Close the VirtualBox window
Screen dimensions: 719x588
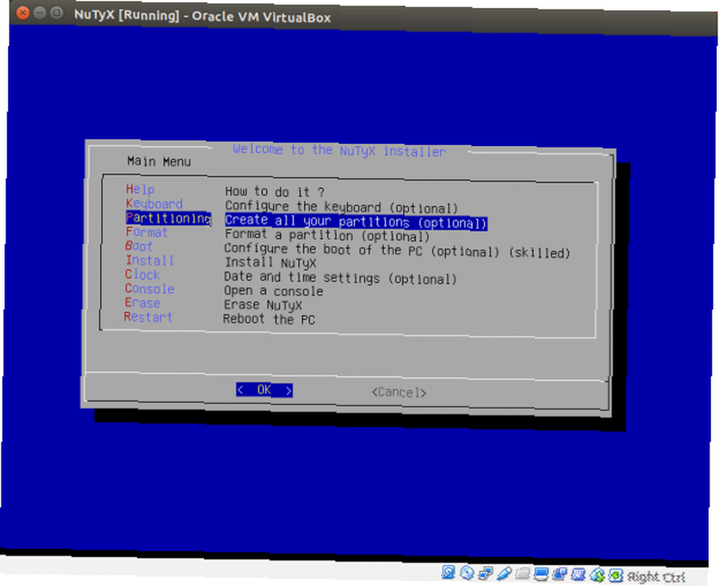pyautogui.click(x=22, y=12)
